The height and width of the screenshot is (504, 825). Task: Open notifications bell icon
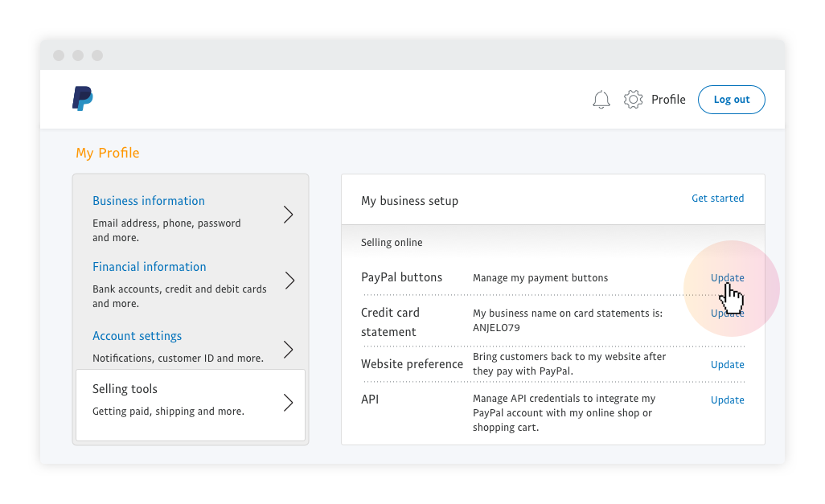coord(601,100)
